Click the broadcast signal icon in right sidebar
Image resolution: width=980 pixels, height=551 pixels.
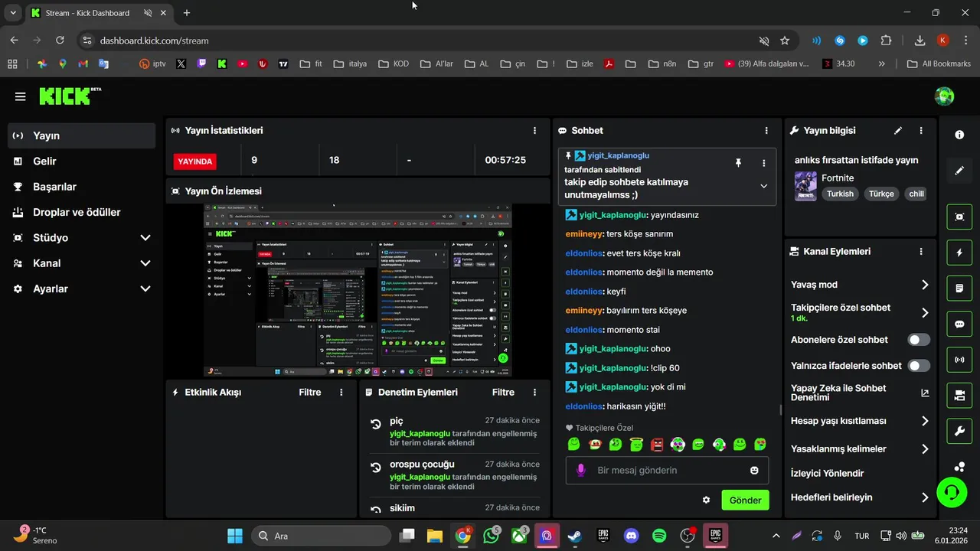959,360
